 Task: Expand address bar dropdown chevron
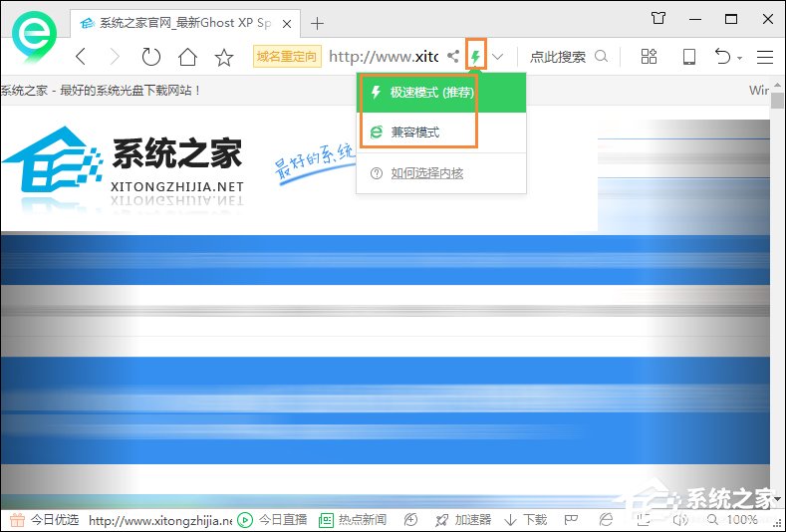point(498,58)
